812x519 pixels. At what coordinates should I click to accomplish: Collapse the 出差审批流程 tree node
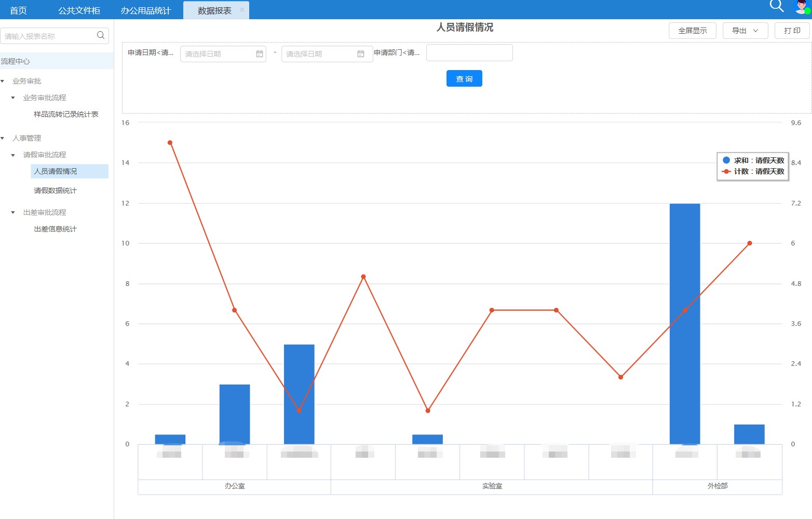coord(13,212)
